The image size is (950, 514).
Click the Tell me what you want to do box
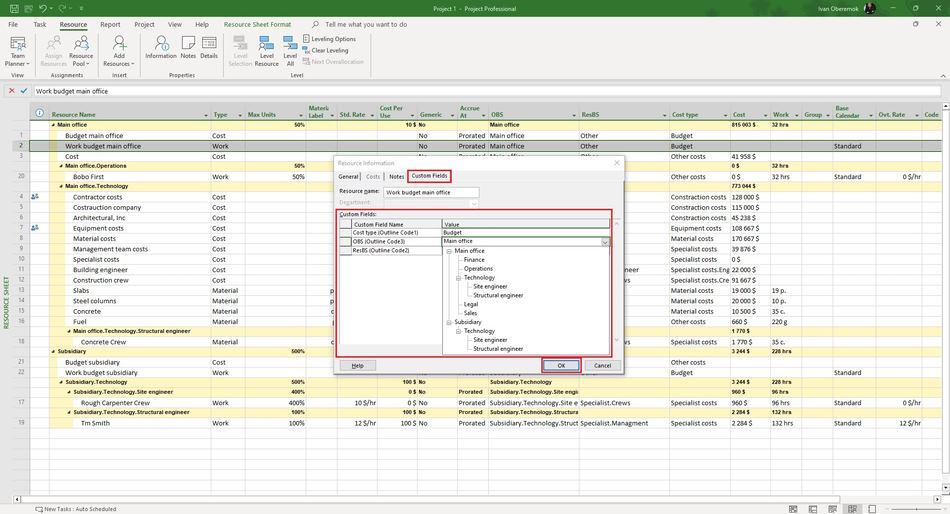click(x=366, y=25)
